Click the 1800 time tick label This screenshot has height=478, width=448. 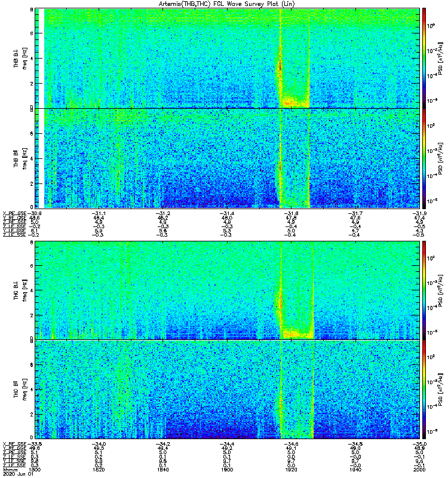(x=35, y=470)
